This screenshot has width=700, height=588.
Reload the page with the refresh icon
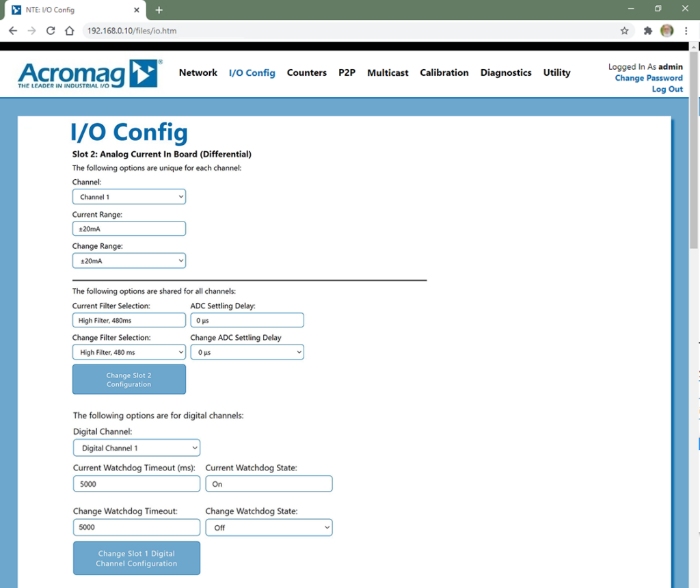tap(51, 31)
